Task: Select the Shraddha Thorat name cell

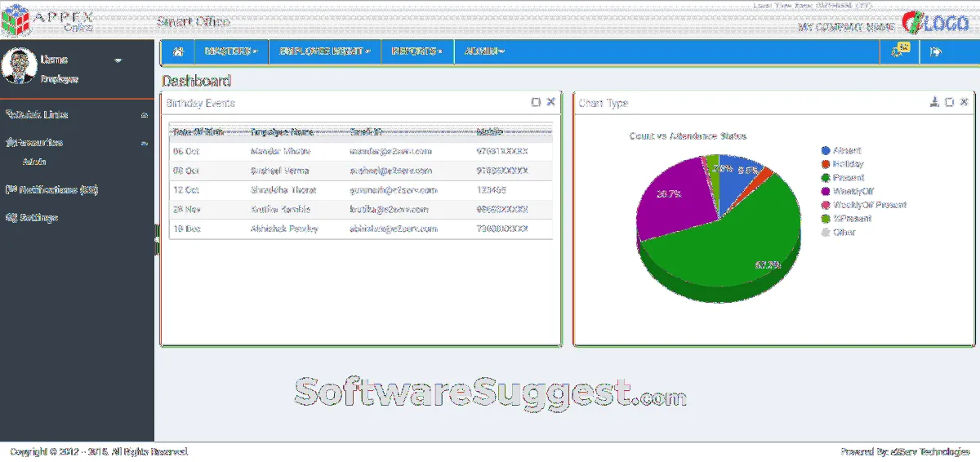Action: point(283,190)
